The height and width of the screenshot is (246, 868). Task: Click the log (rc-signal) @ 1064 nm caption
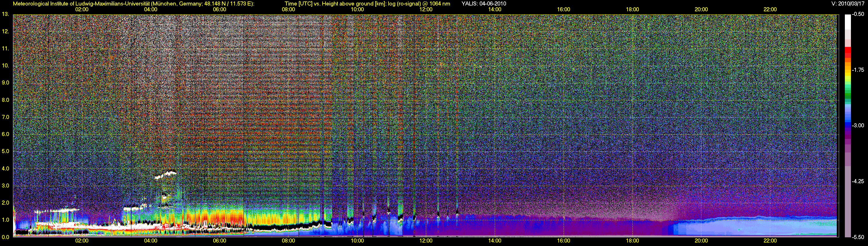pyautogui.click(x=419, y=4)
